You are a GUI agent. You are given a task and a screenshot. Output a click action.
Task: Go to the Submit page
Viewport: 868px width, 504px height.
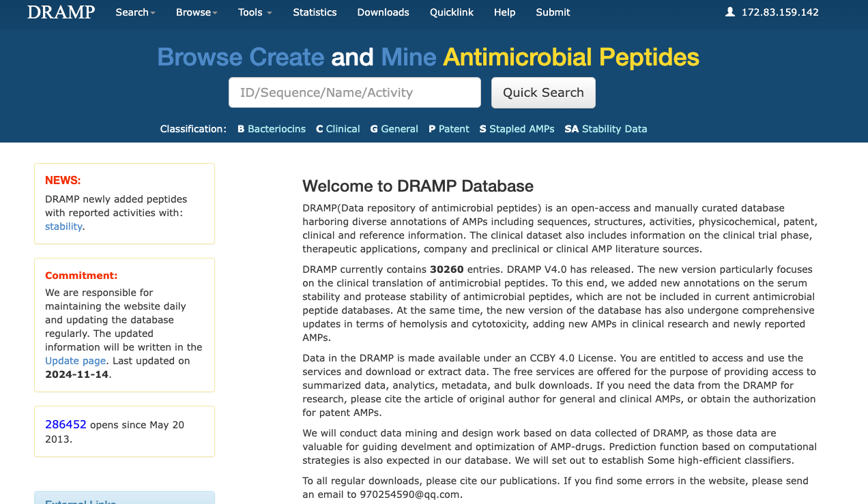(x=553, y=12)
